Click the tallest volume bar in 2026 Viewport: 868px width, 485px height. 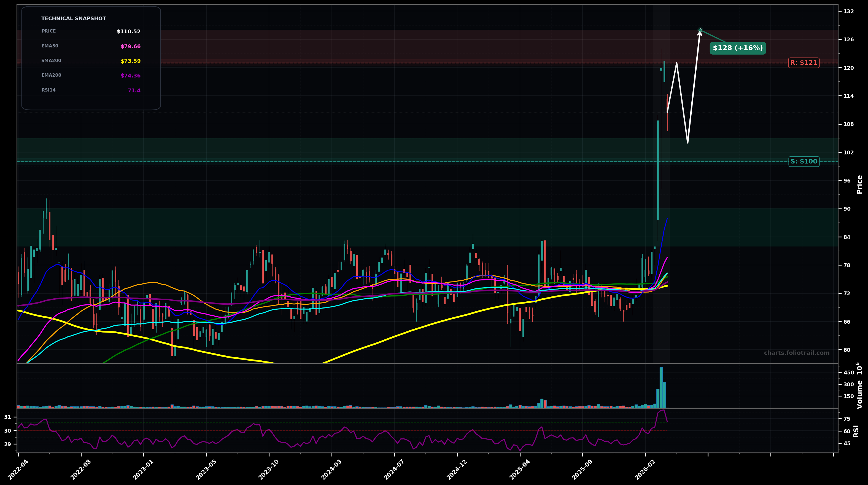(661, 388)
